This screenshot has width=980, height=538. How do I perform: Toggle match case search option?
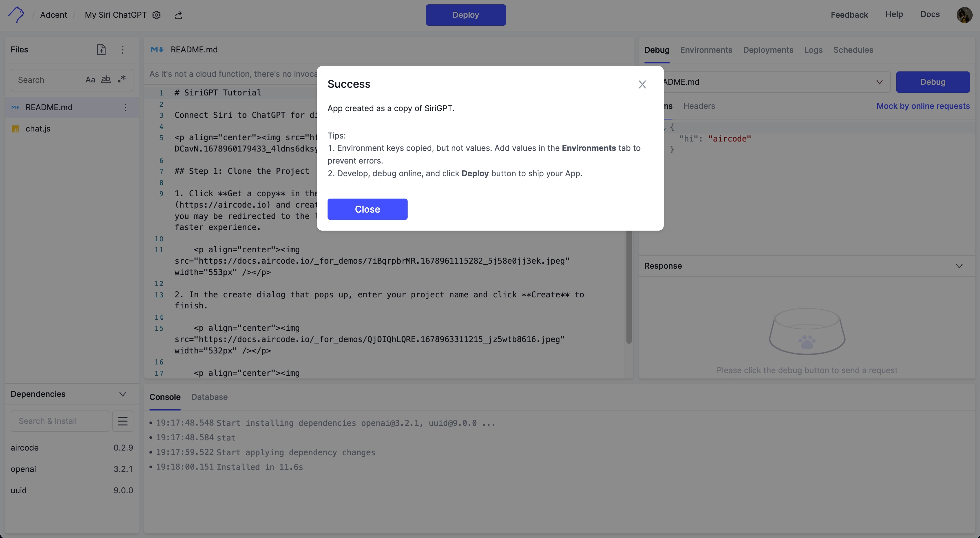click(x=90, y=79)
